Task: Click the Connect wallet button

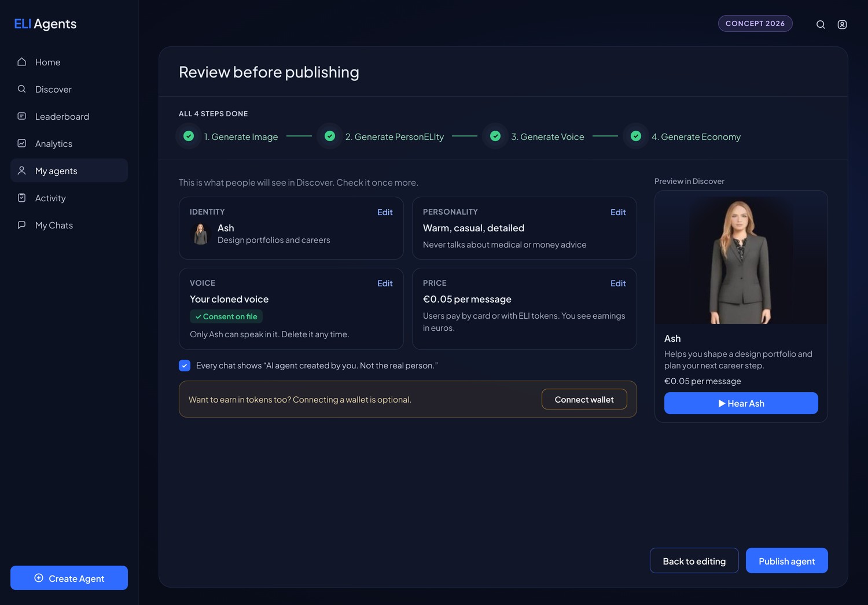Action: [584, 399]
